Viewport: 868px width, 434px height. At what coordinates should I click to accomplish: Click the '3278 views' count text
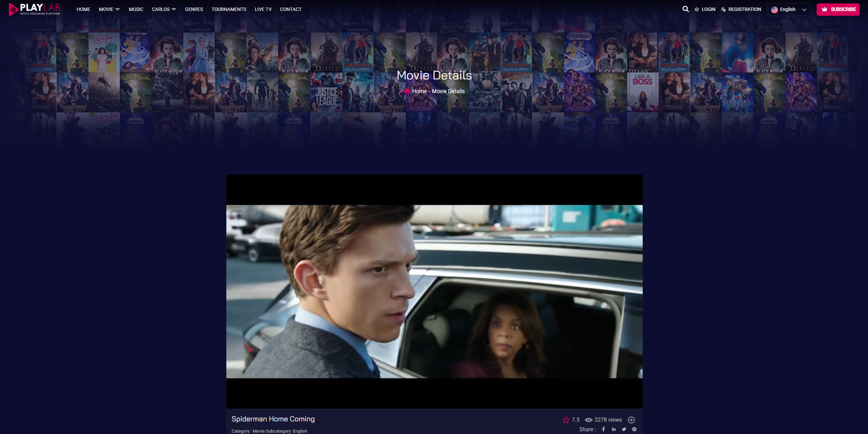(x=608, y=420)
